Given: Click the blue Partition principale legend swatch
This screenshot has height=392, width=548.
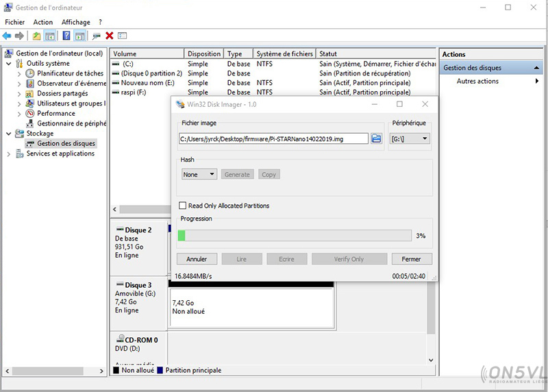Looking at the screenshot, I should 160,370.
